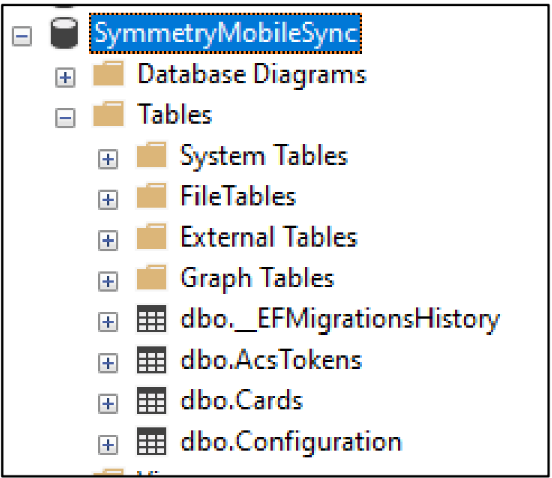Collapse the SymmetryMobileSync database node

pos(22,36)
